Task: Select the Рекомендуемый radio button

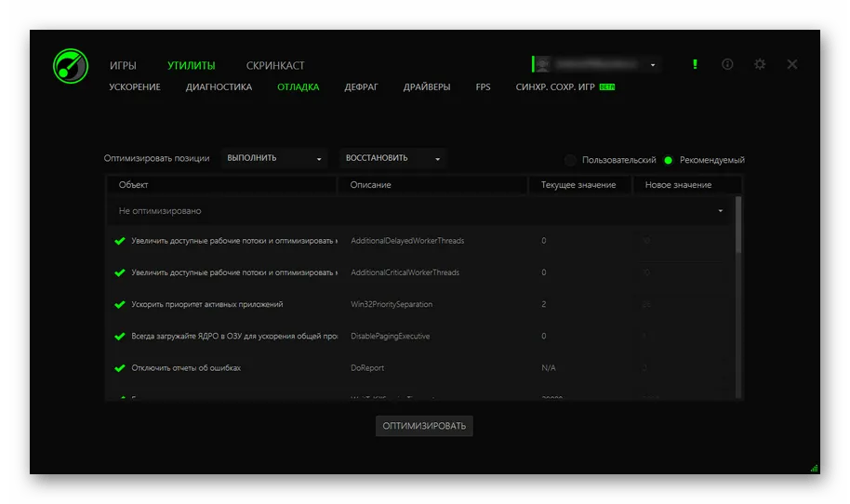Action: pyautogui.click(x=669, y=160)
